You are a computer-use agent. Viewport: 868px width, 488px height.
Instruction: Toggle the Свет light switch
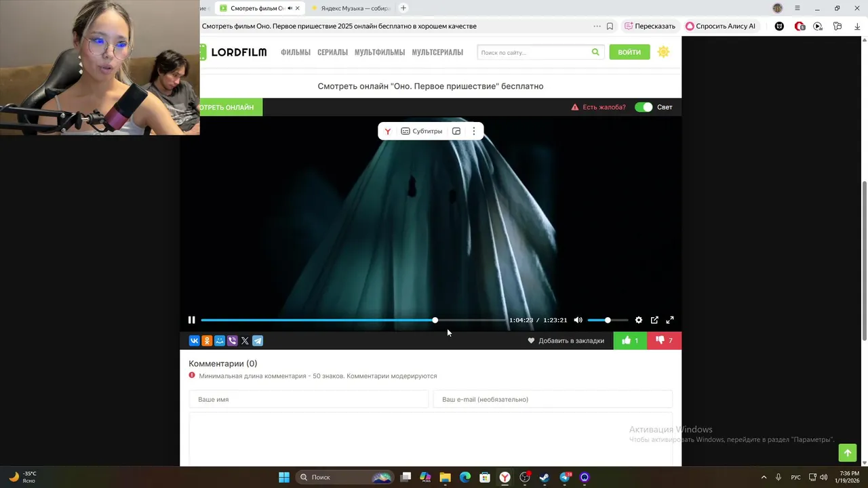(644, 107)
